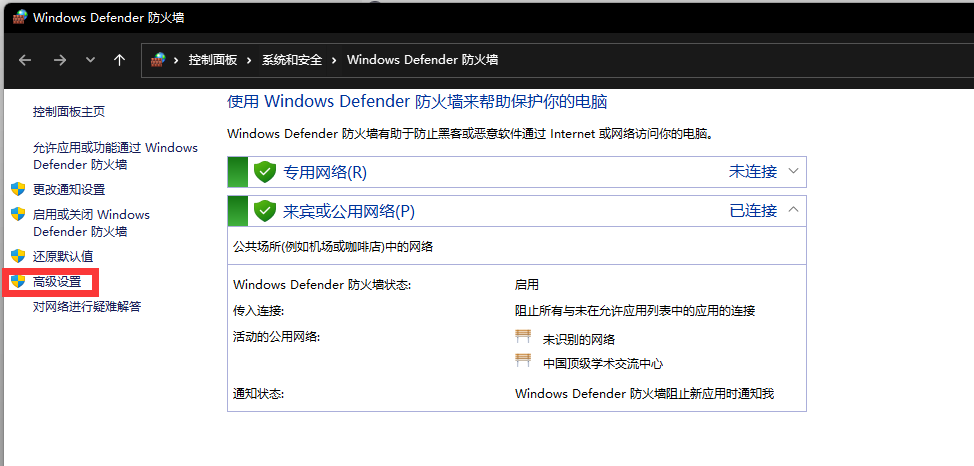The width and height of the screenshot is (974, 466).
Task: Go back with the left arrow
Action: (25, 60)
